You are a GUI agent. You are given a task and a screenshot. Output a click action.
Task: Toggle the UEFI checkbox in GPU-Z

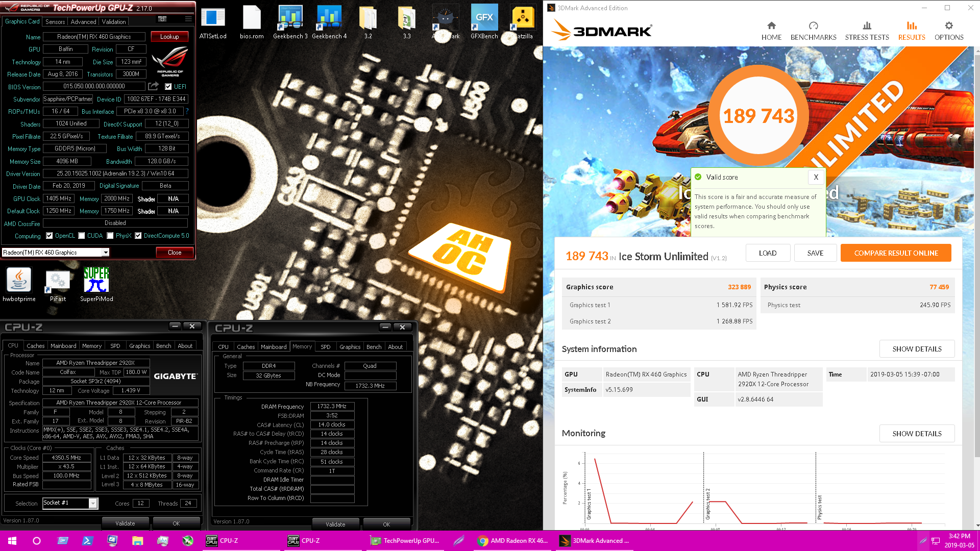pos(168,86)
